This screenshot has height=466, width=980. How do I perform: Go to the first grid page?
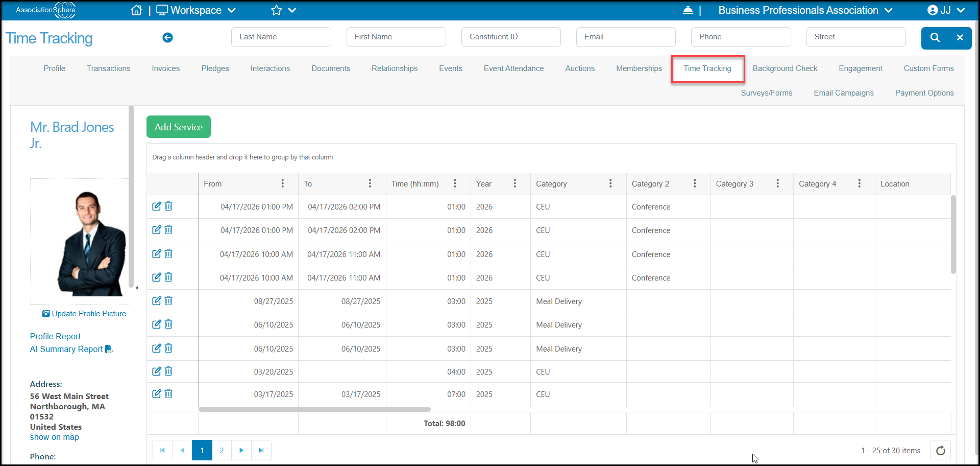162,451
